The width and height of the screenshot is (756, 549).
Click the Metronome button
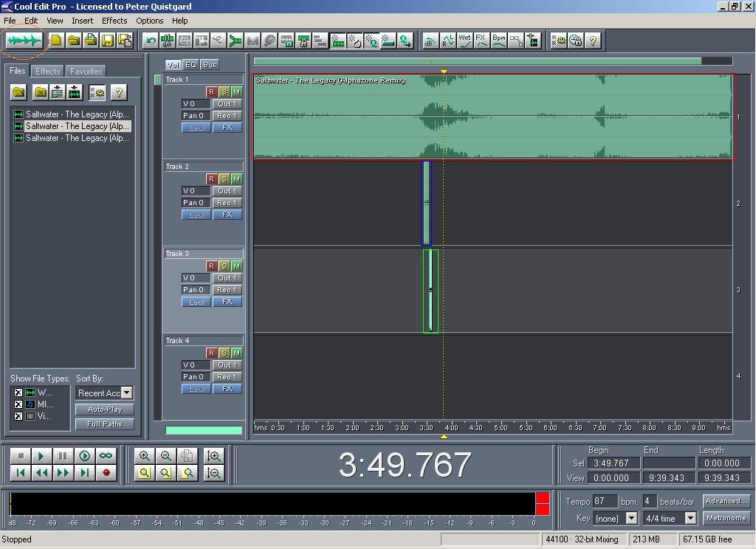tap(726, 518)
